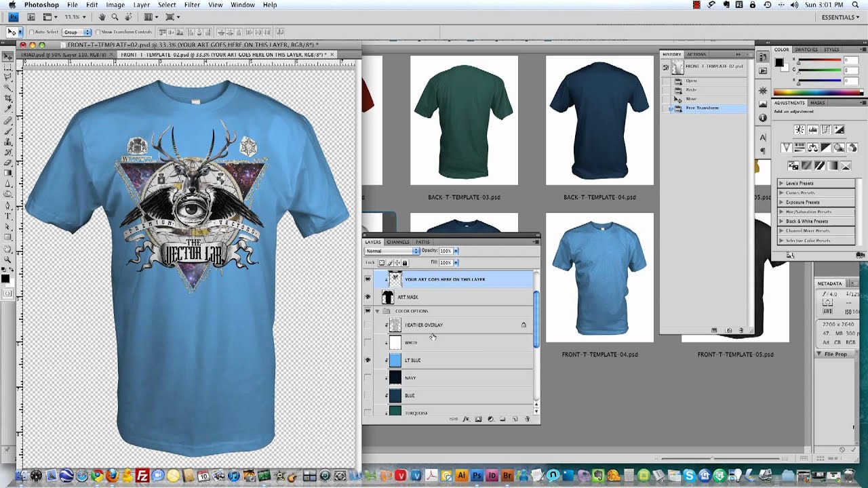868x488 pixels.
Task: Click the Vibrance adjustment icon
Action: click(787, 147)
